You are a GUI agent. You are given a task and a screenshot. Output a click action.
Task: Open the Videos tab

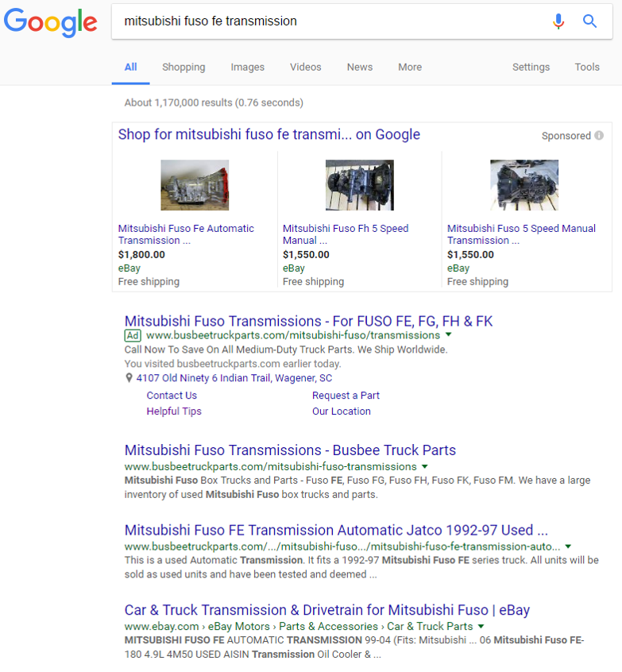305,67
